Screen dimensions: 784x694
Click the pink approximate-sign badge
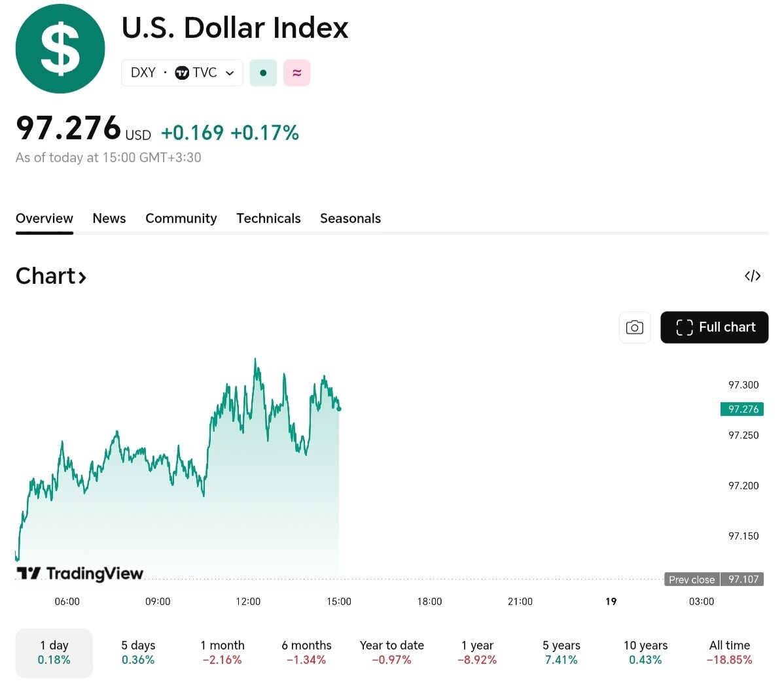tap(296, 73)
